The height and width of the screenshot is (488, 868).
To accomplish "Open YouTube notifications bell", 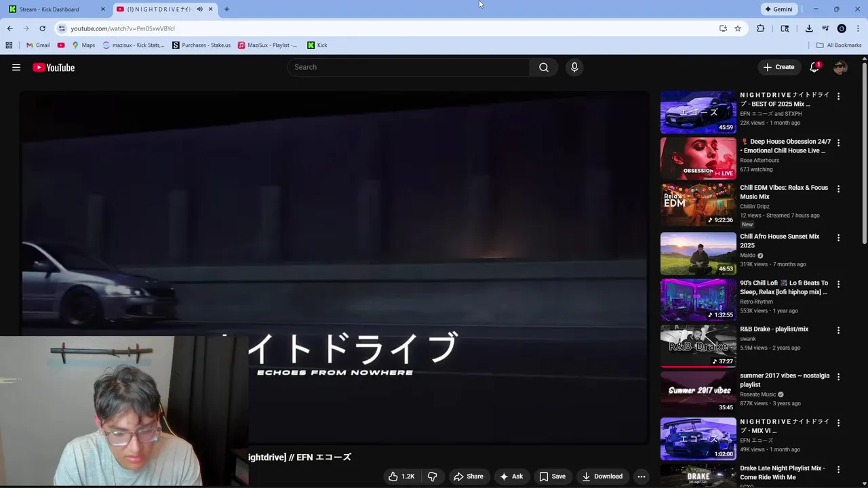I will pos(814,67).
